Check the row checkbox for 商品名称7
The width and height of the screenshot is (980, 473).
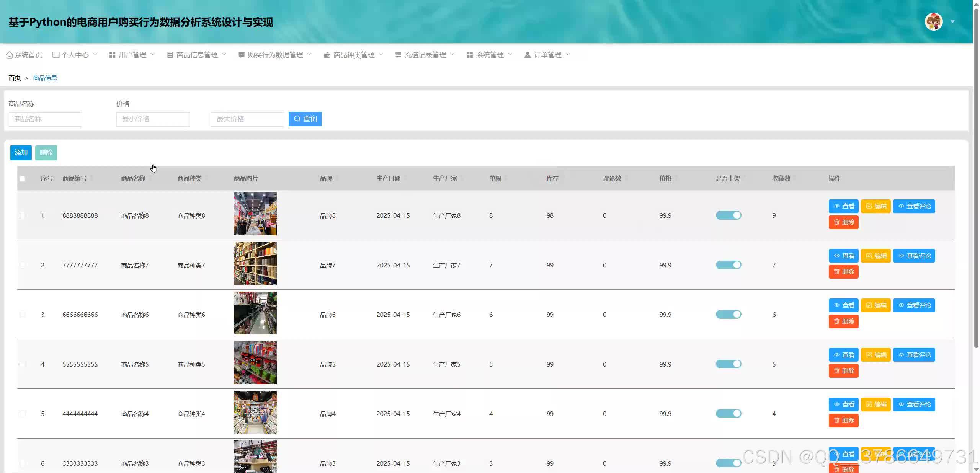click(x=23, y=265)
